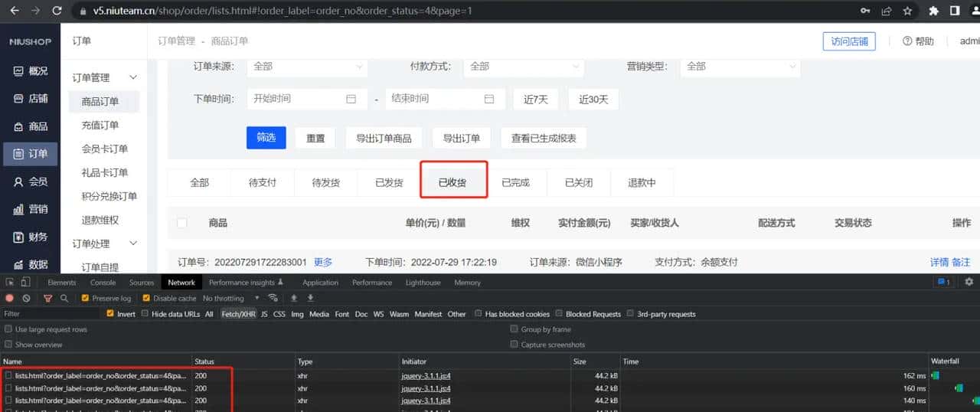Import HAR file with upload arrow
Image resolution: width=980 pixels, height=412 pixels.
[x=293, y=298]
